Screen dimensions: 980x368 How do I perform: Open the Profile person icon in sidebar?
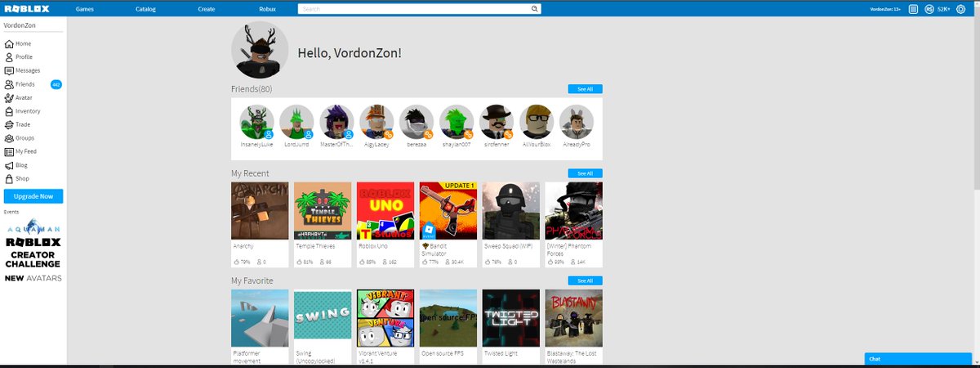point(9,57)
